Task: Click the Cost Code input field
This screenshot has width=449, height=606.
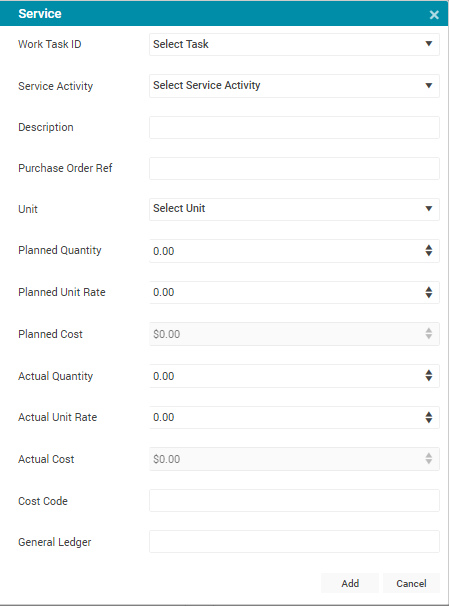Action: coord(294,500)
